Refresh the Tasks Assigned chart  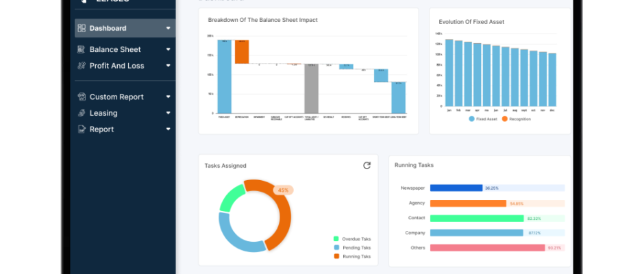coord(367,165)
